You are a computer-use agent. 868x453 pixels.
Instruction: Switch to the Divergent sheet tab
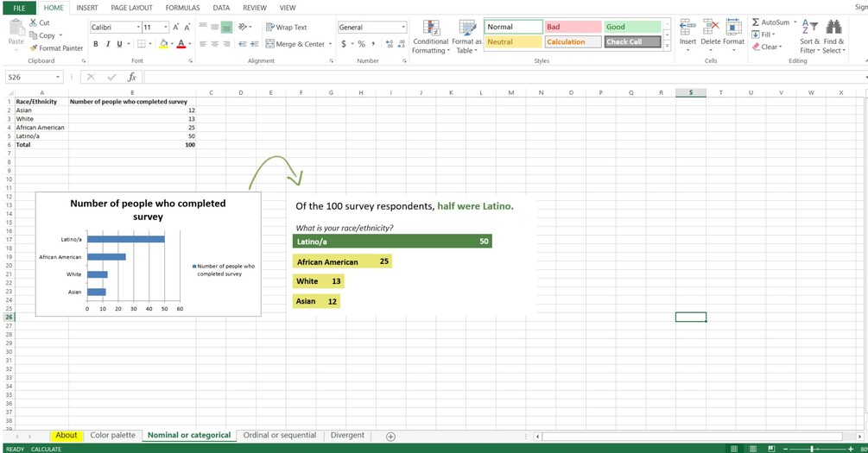(x=348, y=435)
